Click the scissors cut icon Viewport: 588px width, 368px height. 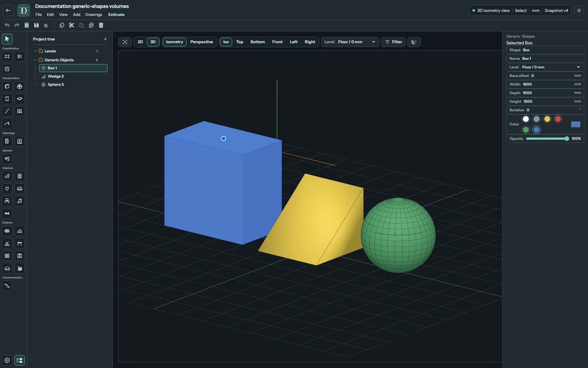pyautogui.click(x=72, y=25)
